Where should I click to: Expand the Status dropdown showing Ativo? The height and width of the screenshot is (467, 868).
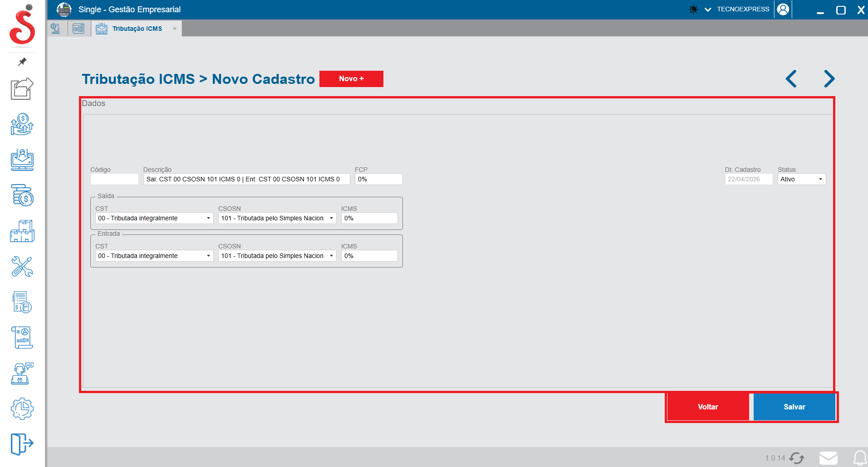point(801,179)
